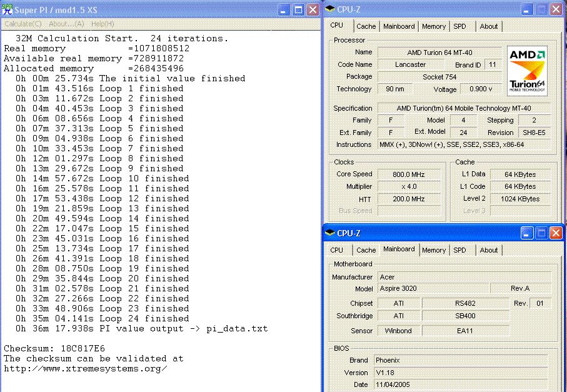
Task: Click the PI value output pi_data.txt line
Action: [141, 329]
